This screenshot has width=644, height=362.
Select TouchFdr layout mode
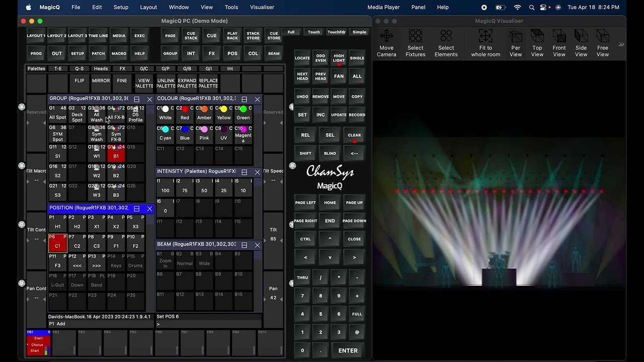[337, 32]
